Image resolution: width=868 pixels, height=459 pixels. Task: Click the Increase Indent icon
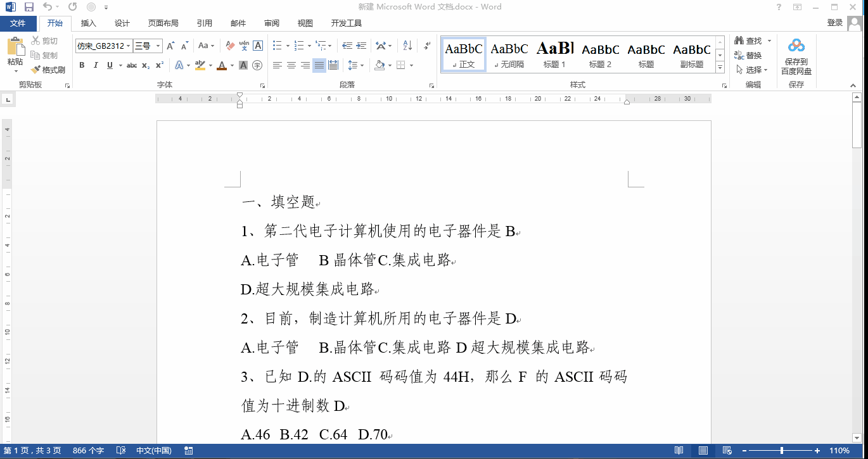(x=362, y=46)
